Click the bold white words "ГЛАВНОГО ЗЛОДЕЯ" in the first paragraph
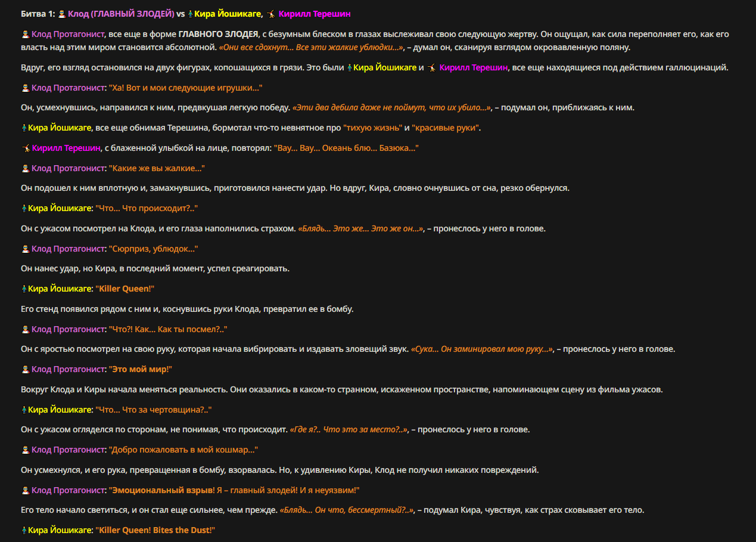756x542 pixels. (218, 35)
